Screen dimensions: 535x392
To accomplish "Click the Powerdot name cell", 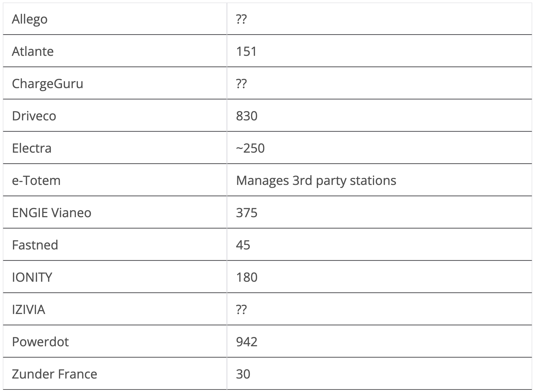I will [115, 341].
